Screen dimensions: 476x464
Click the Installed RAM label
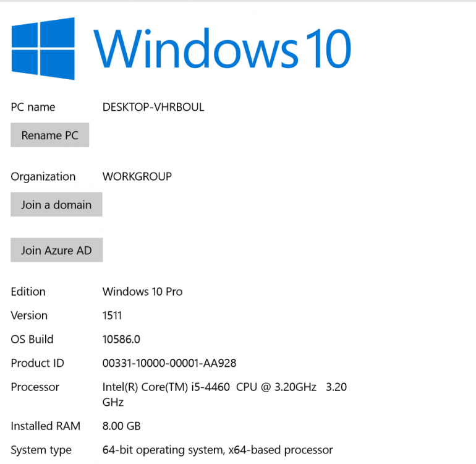pos(46,426)
